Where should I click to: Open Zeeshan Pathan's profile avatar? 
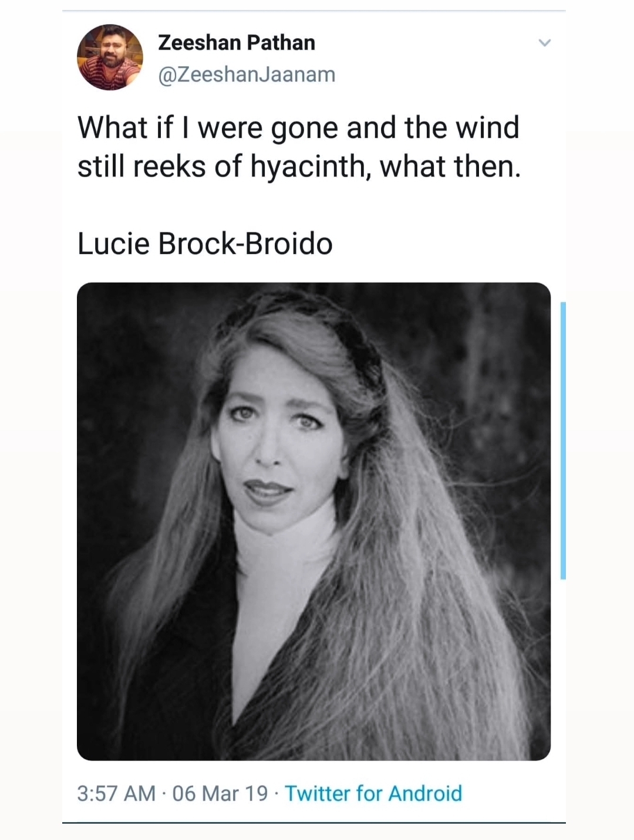[x=110, y=57]
